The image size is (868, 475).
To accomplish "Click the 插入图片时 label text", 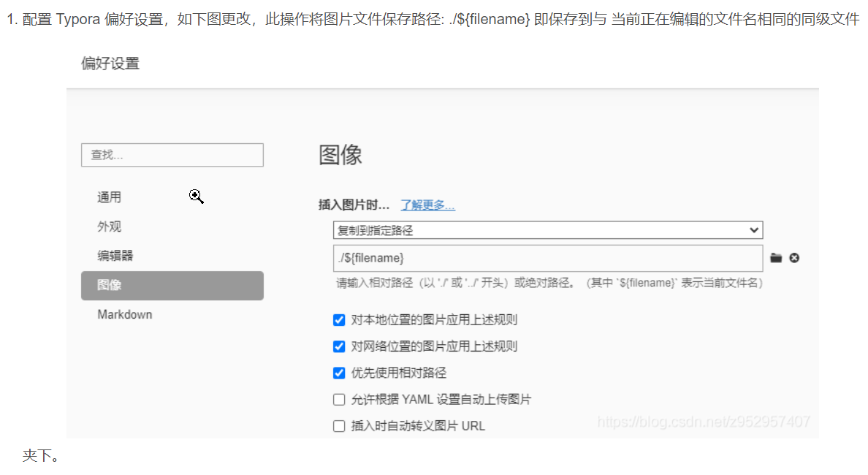I will point(354,205).
